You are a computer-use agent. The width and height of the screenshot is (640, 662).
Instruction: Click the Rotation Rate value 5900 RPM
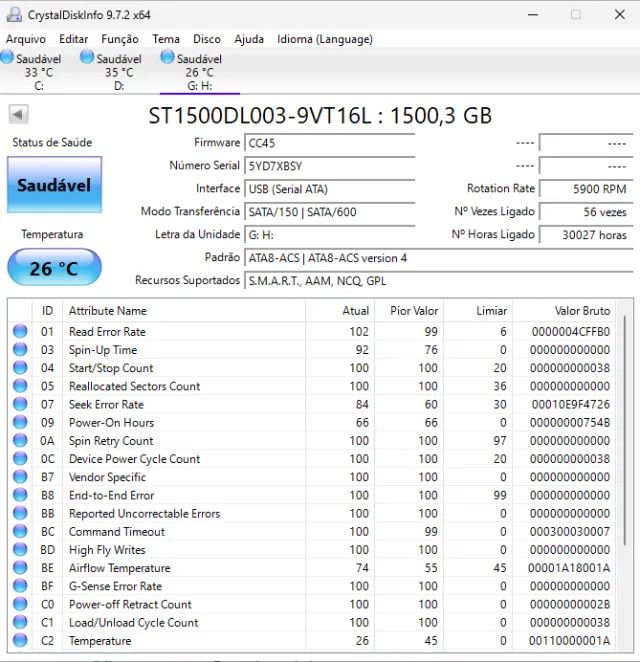586,189
